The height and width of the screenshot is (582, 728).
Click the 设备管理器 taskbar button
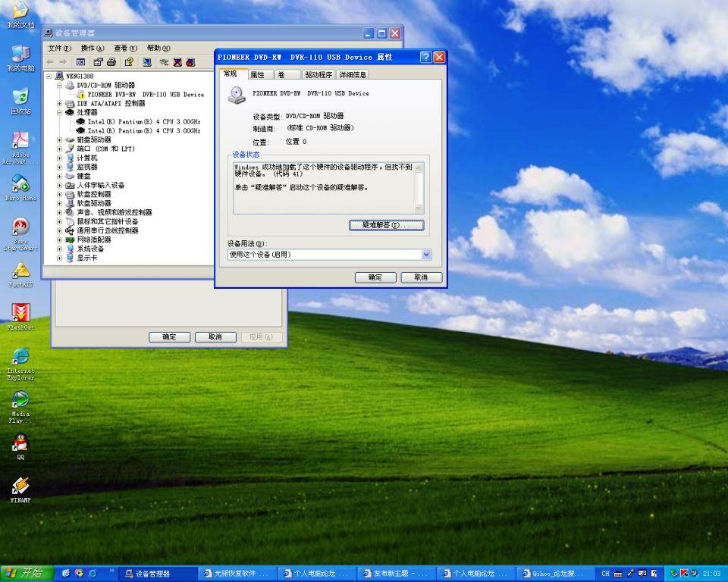(158, 574)
